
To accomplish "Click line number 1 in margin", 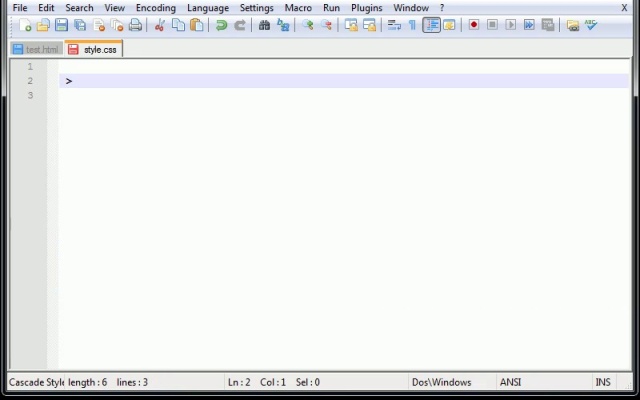I will click(30, 67).
